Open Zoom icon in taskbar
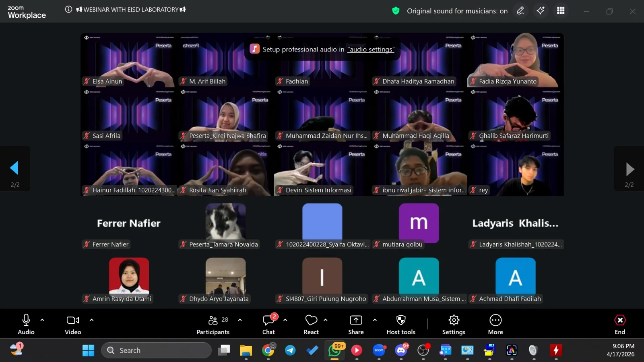Viewport: 644px width, 362px height. (x=379, y=350)
